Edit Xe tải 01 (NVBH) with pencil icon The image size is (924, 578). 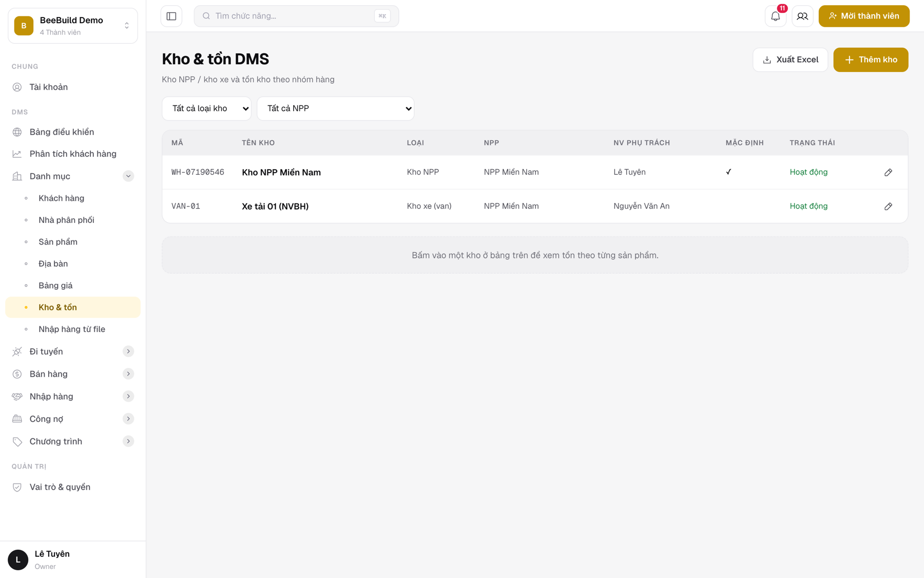(888, 206)
